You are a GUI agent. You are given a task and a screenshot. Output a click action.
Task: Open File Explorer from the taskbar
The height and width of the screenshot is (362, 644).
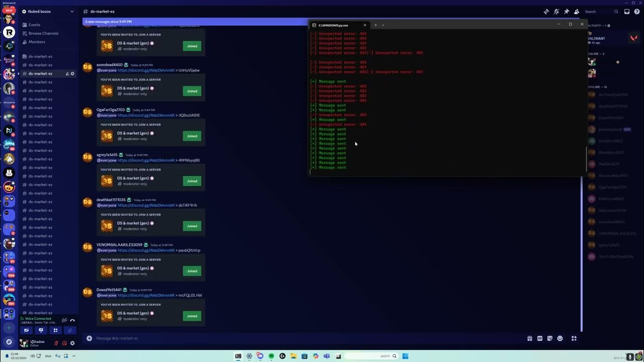pos(293,356)
